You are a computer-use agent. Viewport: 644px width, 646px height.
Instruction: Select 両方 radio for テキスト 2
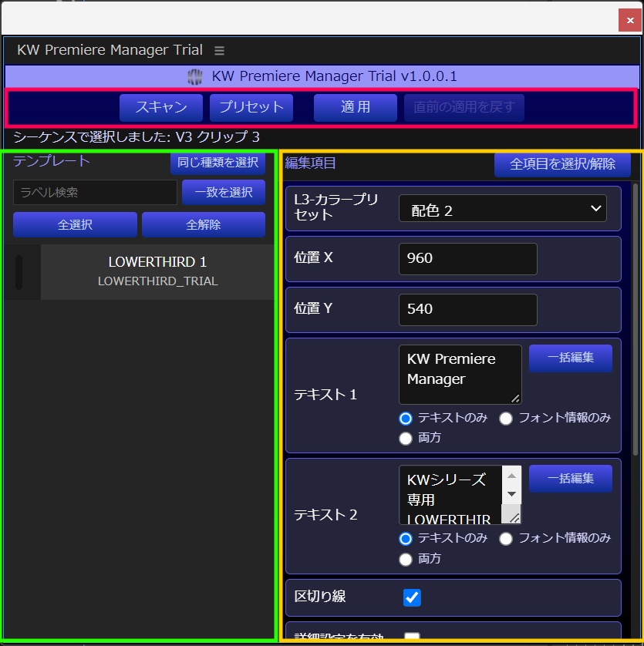pyautogui.click(x=406, y=560)
